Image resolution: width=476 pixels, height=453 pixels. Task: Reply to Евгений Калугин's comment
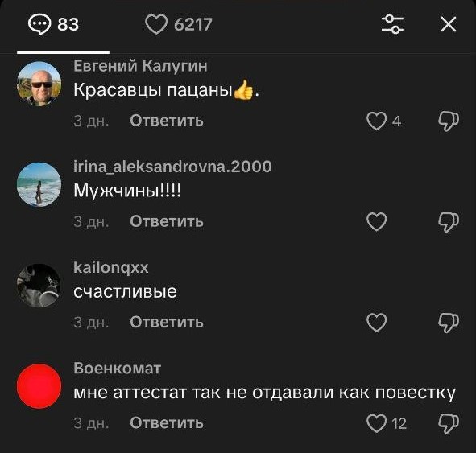point(167,121)
